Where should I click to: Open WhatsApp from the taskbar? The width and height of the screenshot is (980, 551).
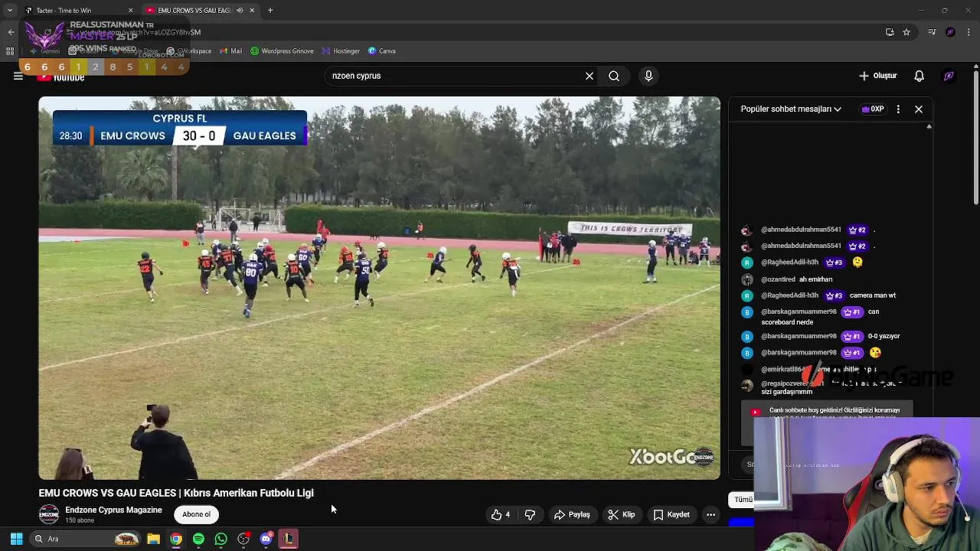point(220,539)
